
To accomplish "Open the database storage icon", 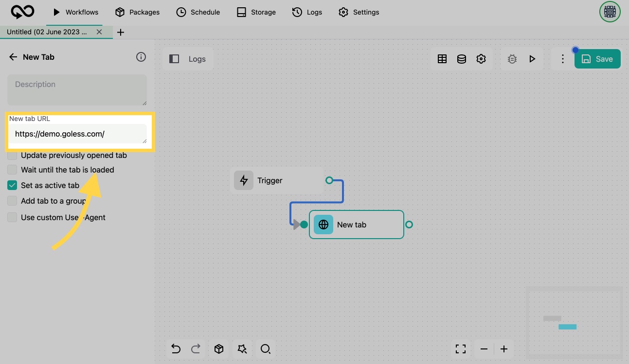I will tap(462, 59).
